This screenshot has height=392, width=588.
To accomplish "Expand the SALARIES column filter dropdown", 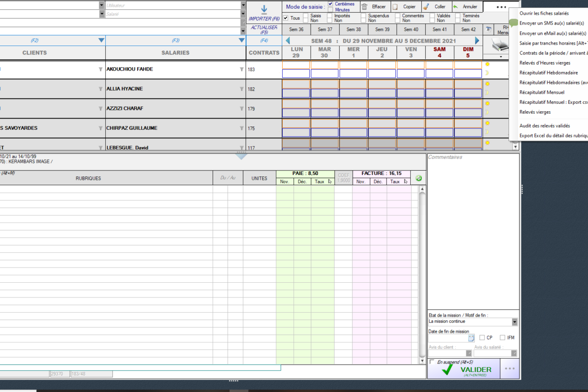I will [x=241, y=40].
